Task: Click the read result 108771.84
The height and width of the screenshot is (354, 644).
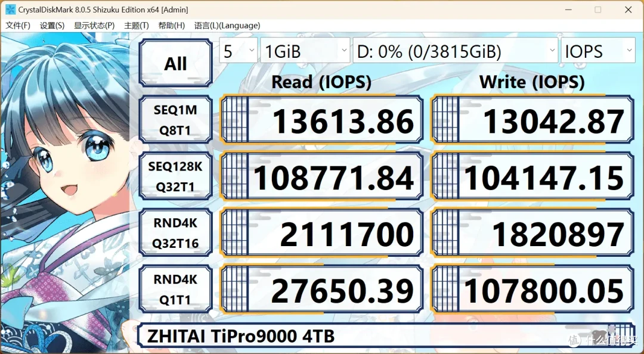Action: click(321, 176)
